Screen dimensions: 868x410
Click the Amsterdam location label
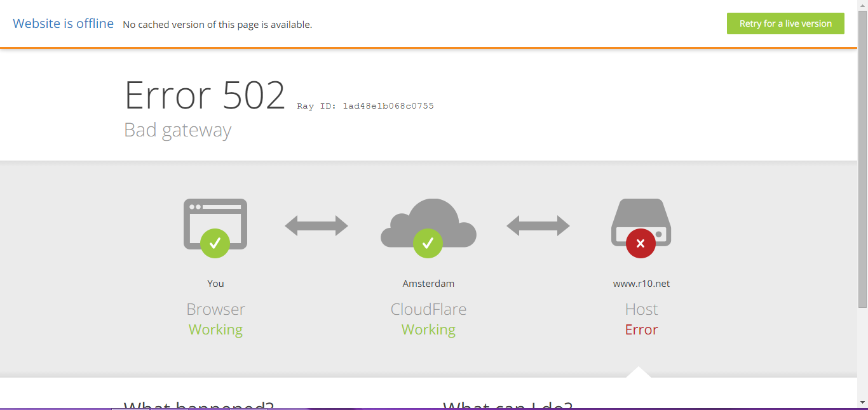click(428, 284)
